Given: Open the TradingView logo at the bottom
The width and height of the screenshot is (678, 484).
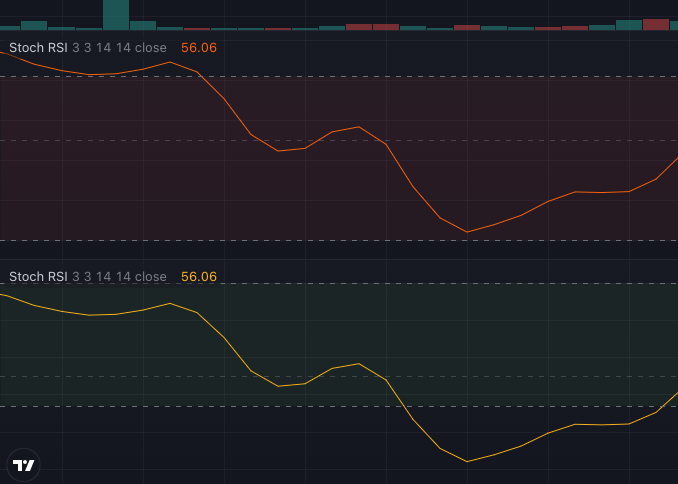Looking at the screenshot, I should click(23, 465).
